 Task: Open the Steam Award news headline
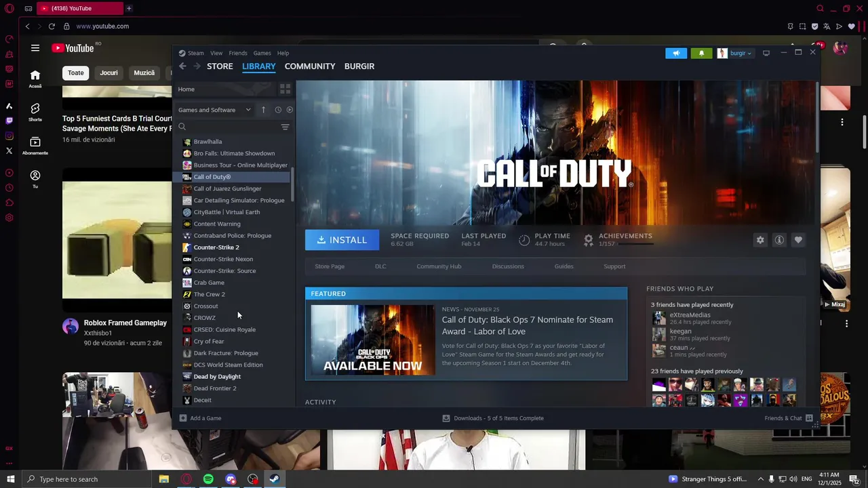[528, 325]
